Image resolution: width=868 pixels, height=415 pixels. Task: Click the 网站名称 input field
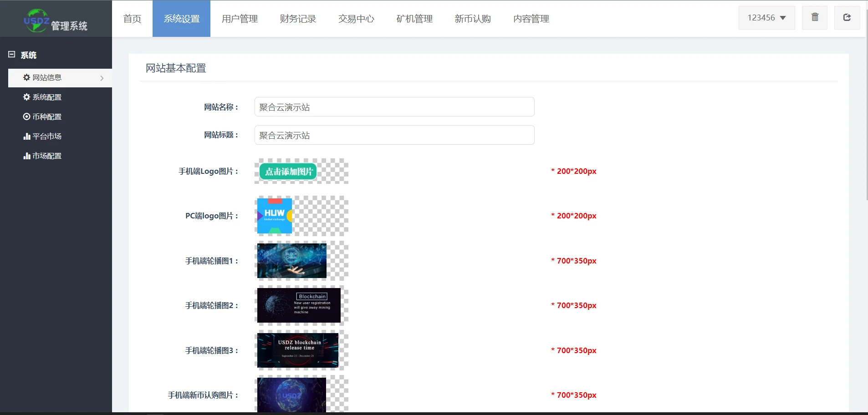(x=394, y=107)
